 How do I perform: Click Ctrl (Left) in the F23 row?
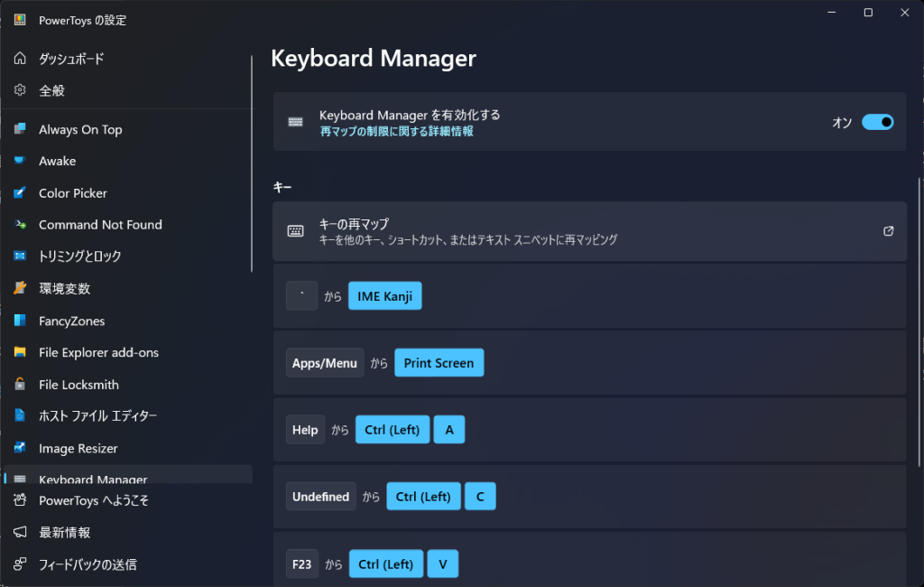point(386,564)
